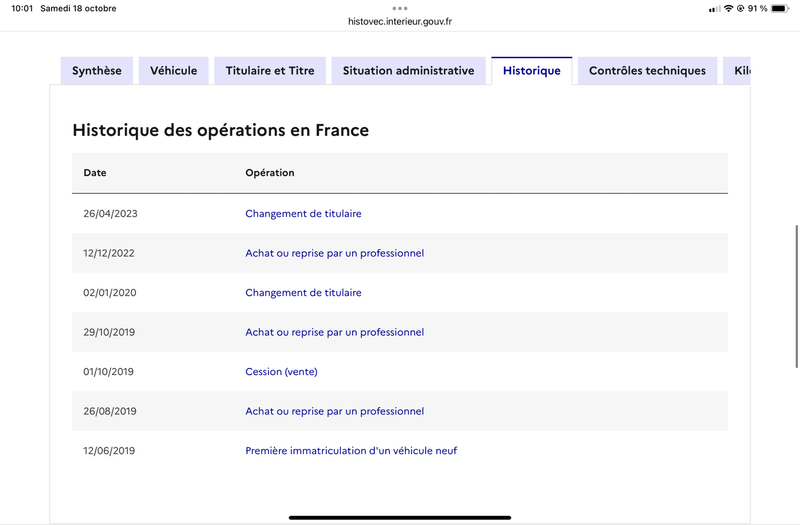
Task: Tap the battery icon in status bar
Action: (x=779, y=8)
